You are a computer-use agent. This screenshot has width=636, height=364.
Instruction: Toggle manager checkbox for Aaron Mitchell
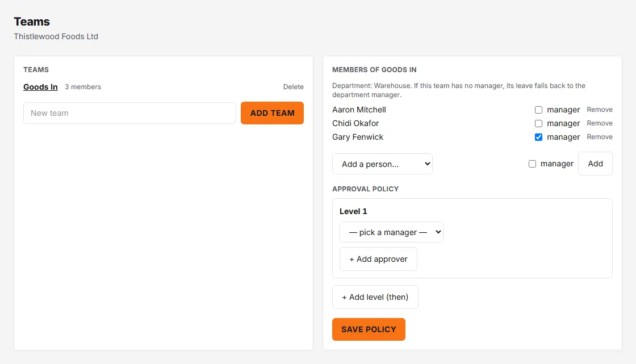coord(538,110)
